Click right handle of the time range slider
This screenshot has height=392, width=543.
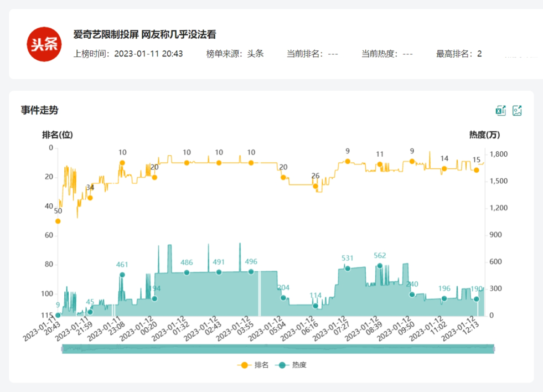[x=493, y=348]
